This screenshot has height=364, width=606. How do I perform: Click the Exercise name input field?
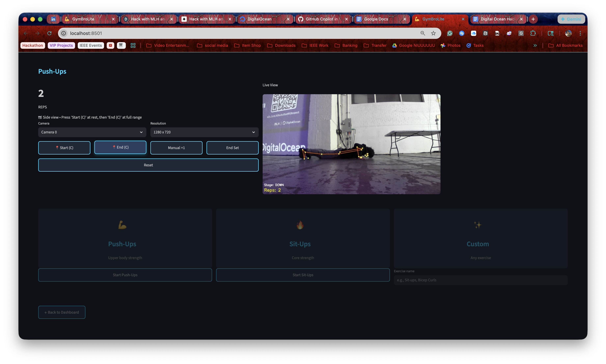click(480, 280)
